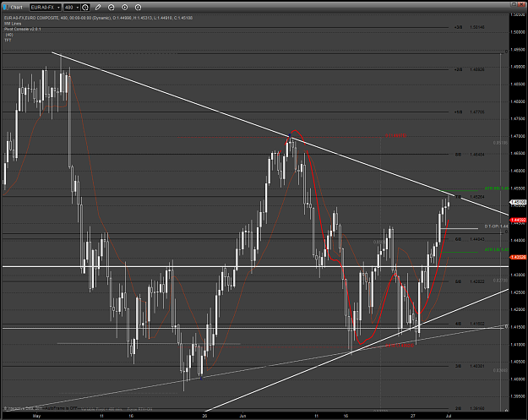Viewport: 528px width, 420px height.
Task: Click the 5/8 1.42822 level label
Action: pos(470,281)
